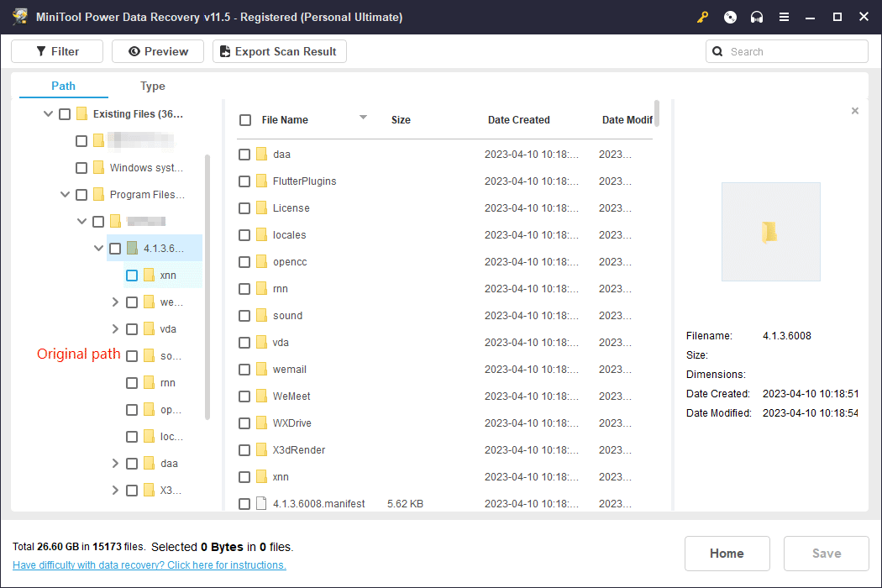Collapse the Existing Files tree node

pyautogui.click(x=49, y=113)
